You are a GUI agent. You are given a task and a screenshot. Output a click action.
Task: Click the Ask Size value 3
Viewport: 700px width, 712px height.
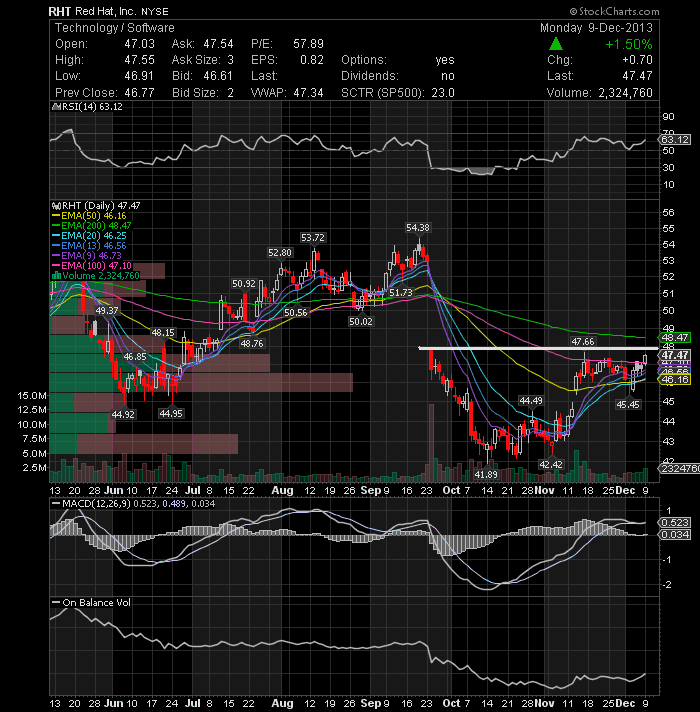231,60
